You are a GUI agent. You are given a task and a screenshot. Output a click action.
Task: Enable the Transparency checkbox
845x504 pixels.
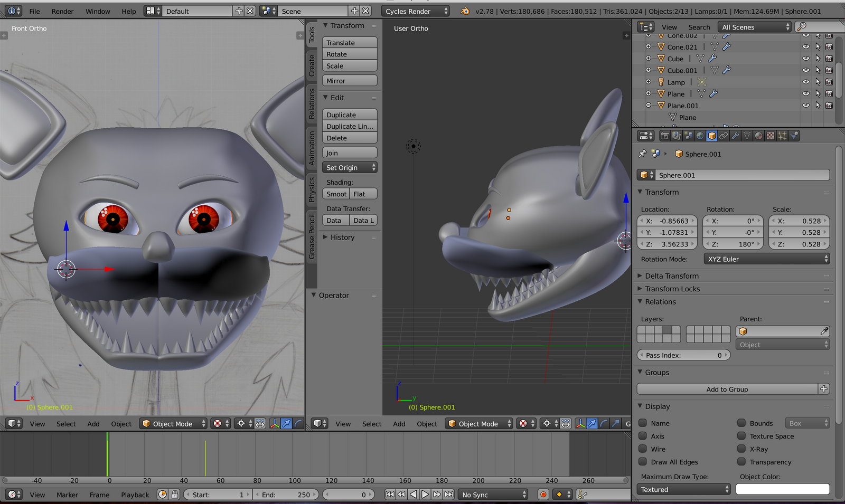741,462
